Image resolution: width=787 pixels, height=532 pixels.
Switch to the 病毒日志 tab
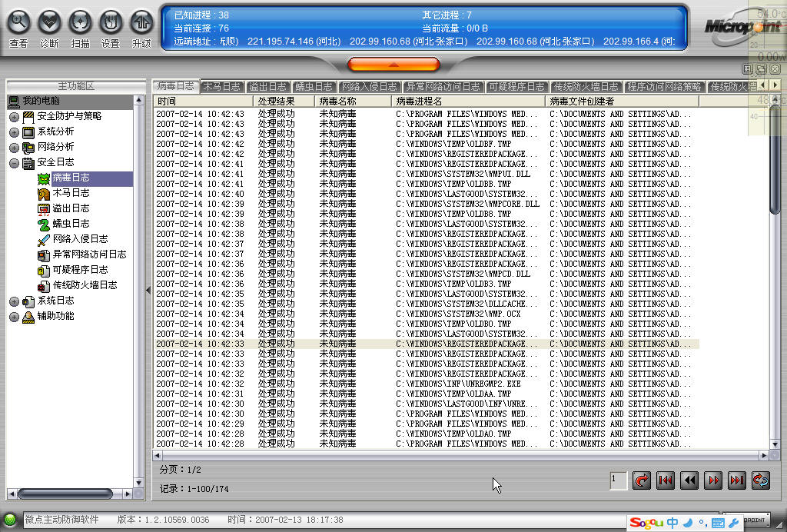[x=175, y=86]
